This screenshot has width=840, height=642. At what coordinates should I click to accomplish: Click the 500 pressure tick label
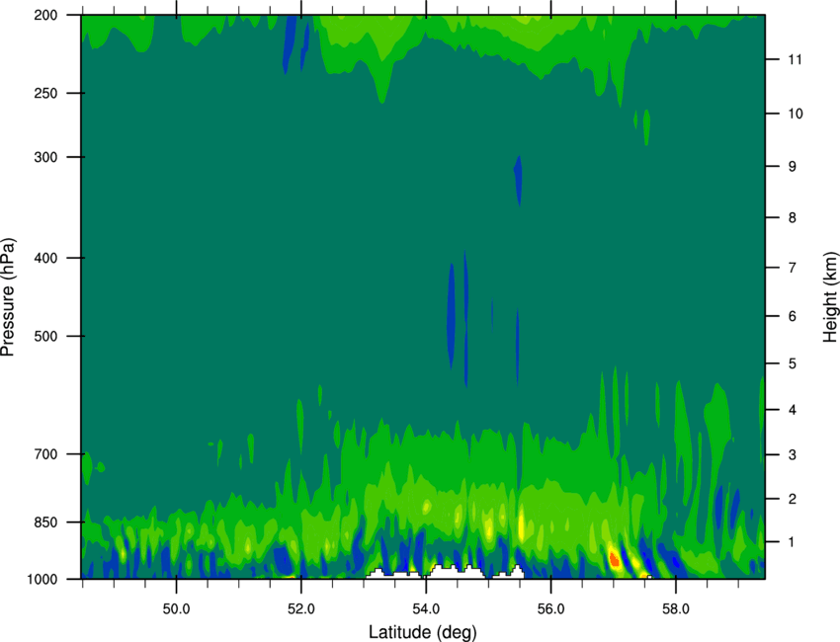[x=46, y=336]
